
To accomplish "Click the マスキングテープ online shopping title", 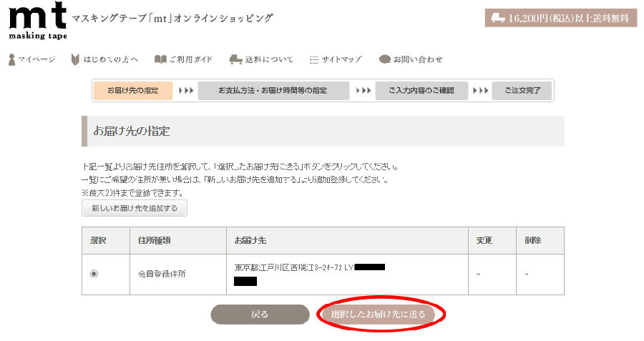I will tap(172, 19).
